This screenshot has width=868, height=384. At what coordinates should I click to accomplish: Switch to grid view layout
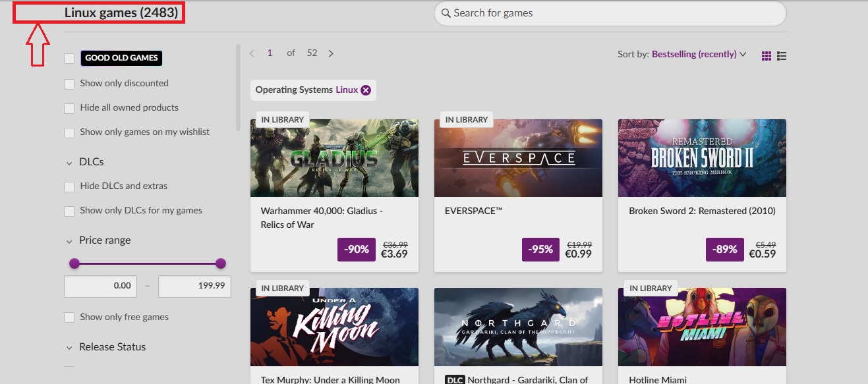pos(766,56)
